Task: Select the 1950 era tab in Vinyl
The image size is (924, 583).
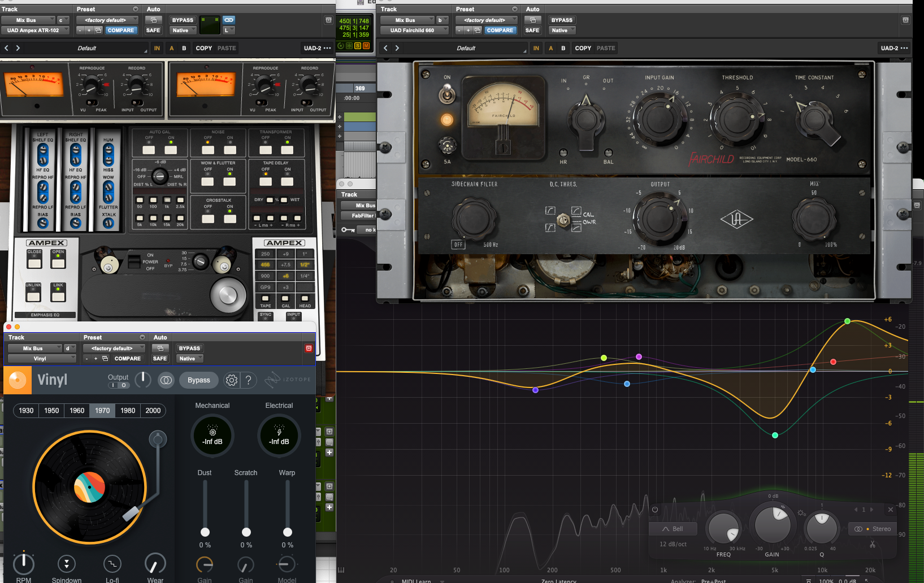Action: [51, 411]
